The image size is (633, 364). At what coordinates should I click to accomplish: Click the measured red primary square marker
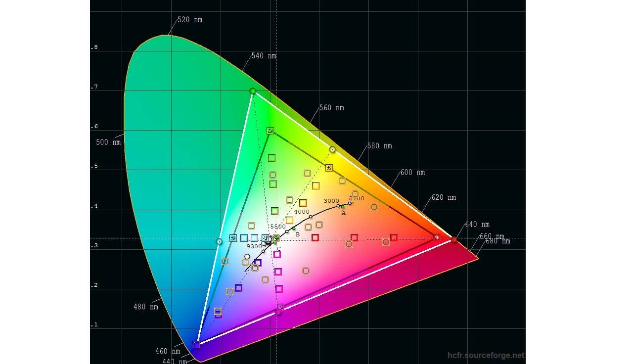click(437, 237)
